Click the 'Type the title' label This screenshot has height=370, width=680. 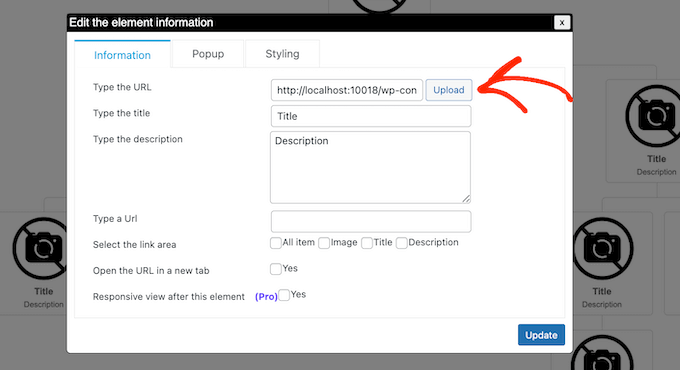[x=121, y=113]
